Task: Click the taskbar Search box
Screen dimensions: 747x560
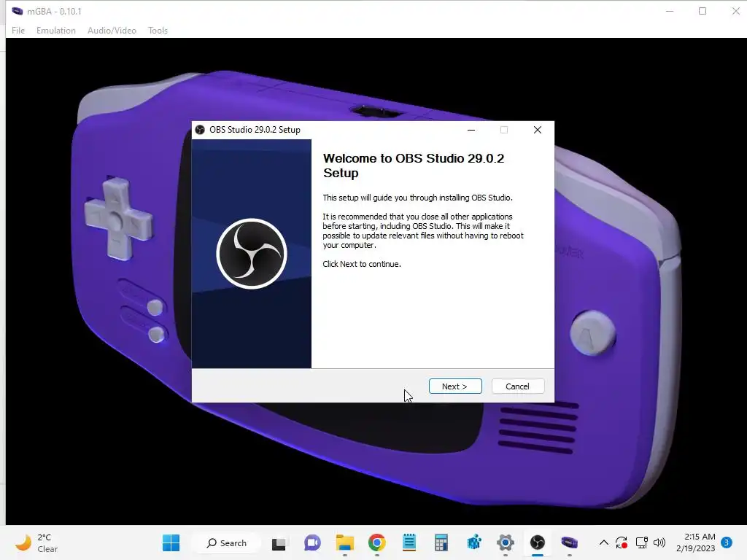Action: [x=227, y=542]
